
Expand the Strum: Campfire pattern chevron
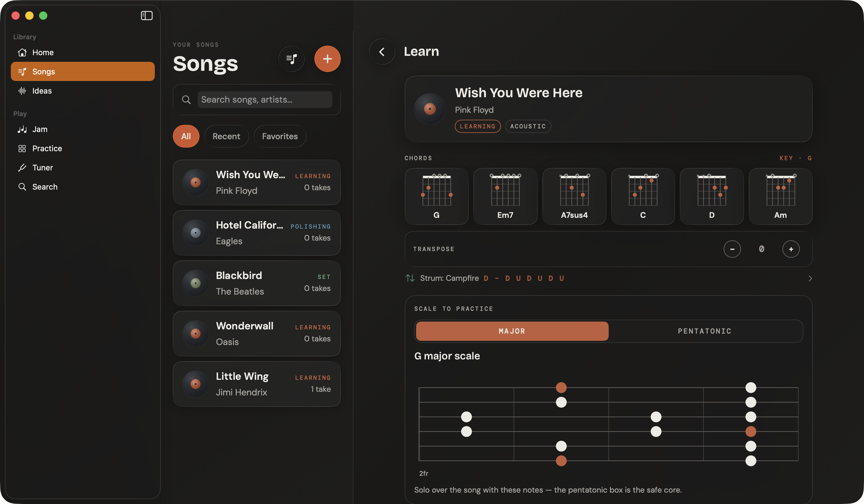pyautogui.click(x=810, y=278)
